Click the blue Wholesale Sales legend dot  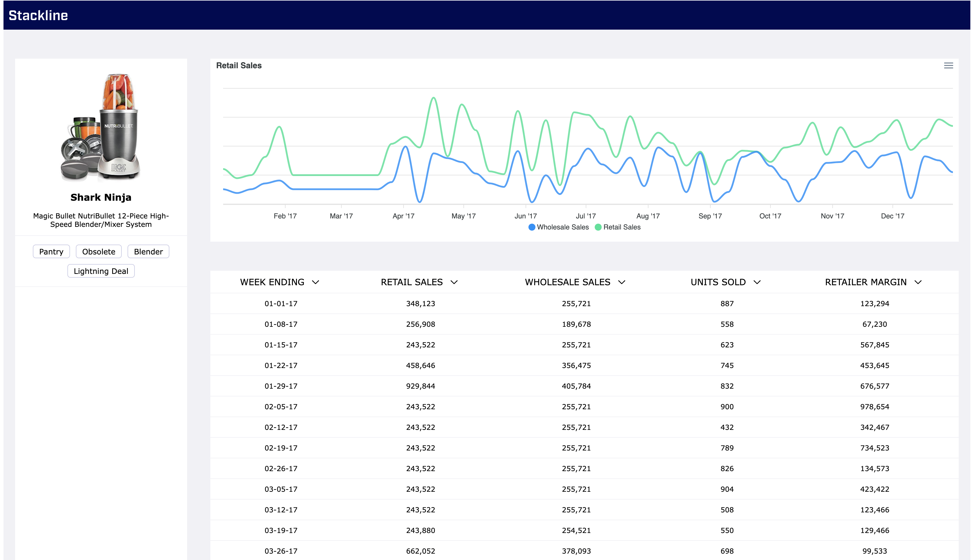[x=532, y=227]
